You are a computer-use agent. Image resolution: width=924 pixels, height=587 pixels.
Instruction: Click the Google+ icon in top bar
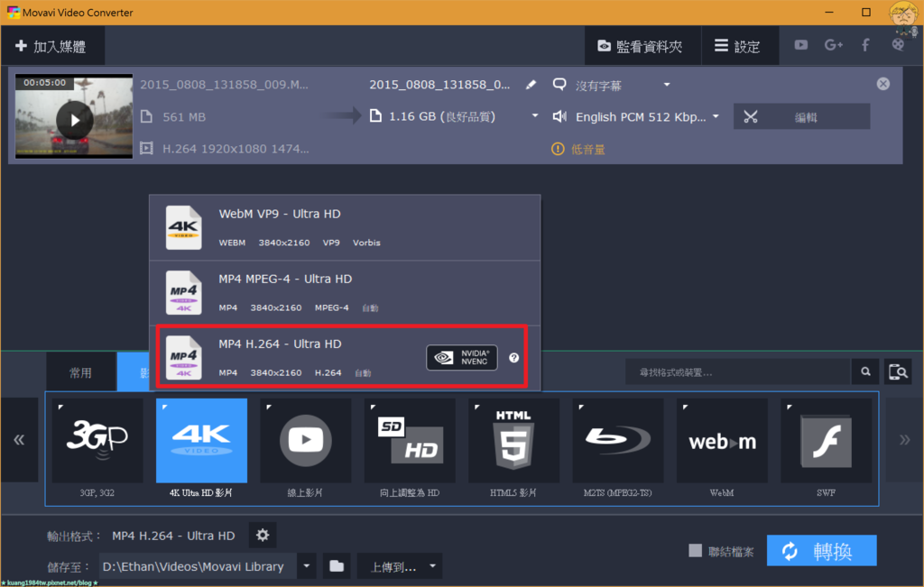tap(833, 45)
